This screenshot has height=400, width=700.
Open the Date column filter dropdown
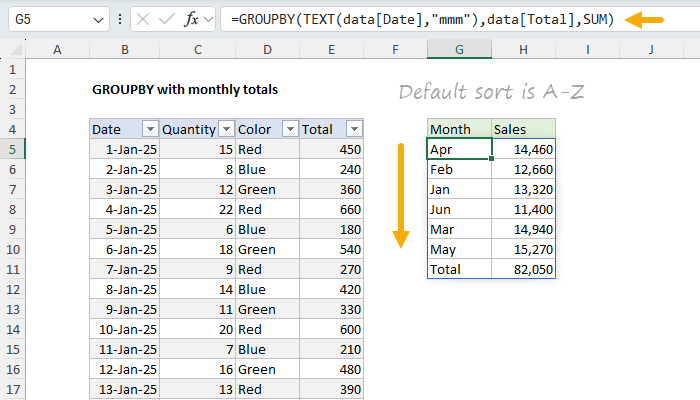pos(150,129)
